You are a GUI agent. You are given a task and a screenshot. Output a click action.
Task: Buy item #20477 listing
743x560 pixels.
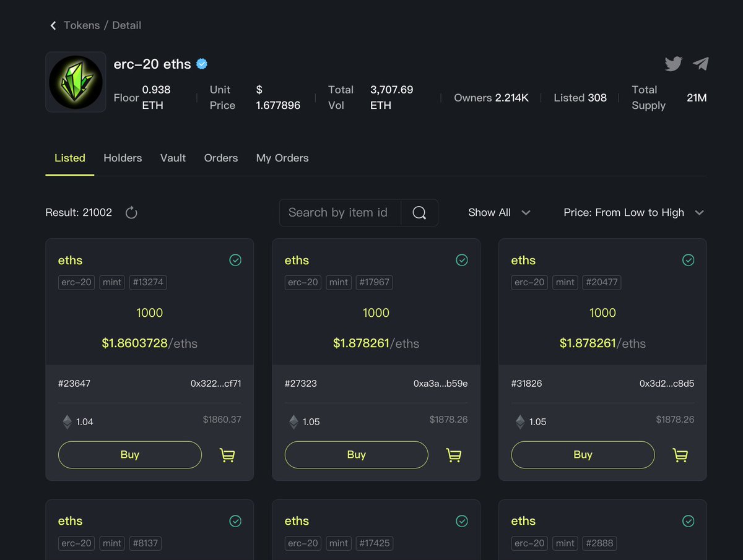(x=583, y=455)
